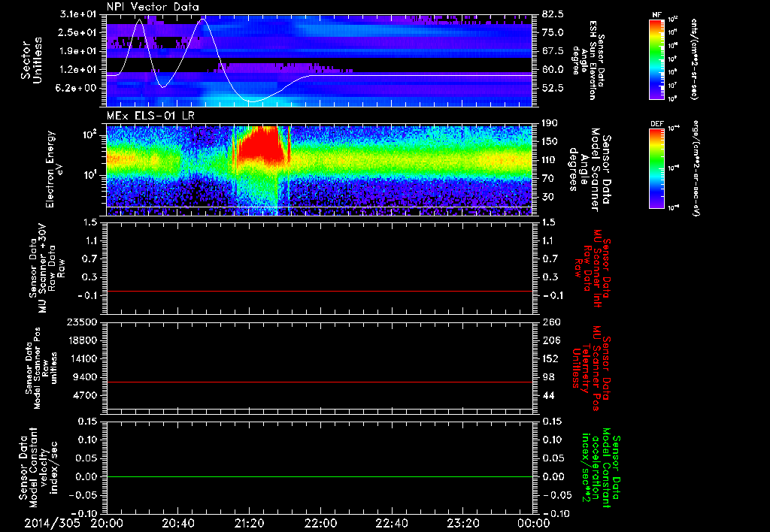Click the 21:20 time tick label

pos(250,523)
